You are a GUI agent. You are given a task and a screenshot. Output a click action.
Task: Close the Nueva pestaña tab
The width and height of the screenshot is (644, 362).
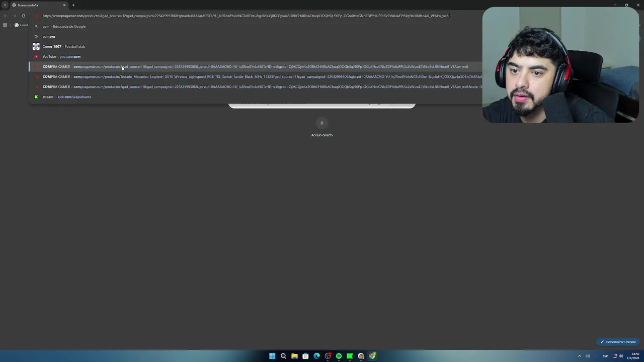pyautogui.click(x=64, y=5)
